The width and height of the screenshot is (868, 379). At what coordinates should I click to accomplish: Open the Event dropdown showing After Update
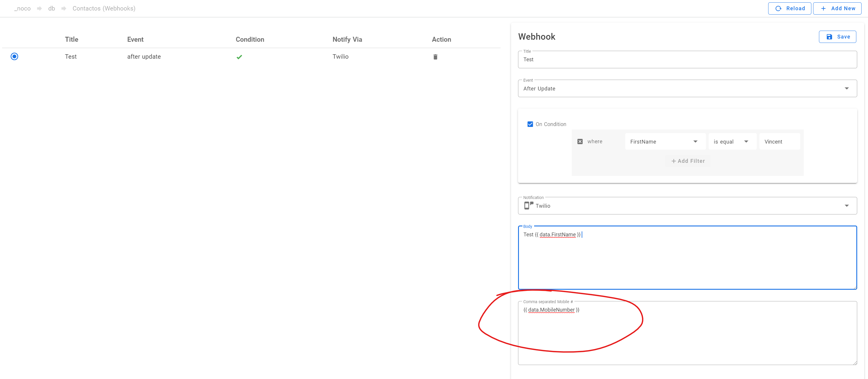[847, 88]
